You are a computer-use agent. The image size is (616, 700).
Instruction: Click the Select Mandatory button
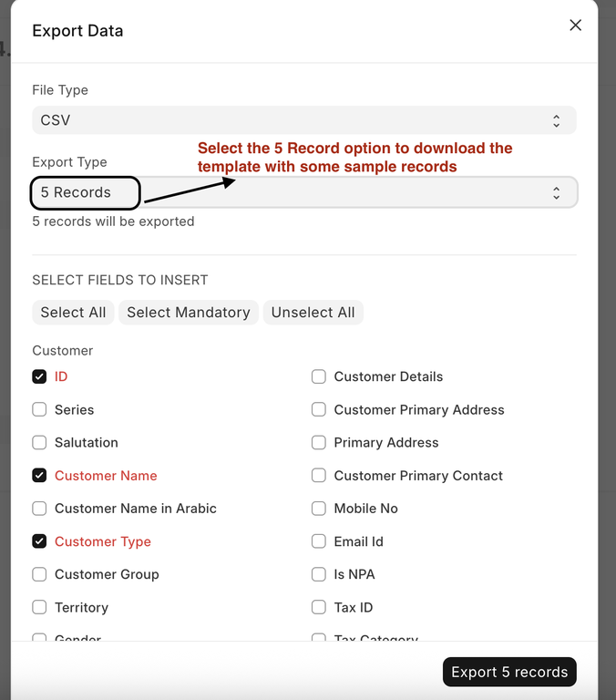(x=189, y=313)
